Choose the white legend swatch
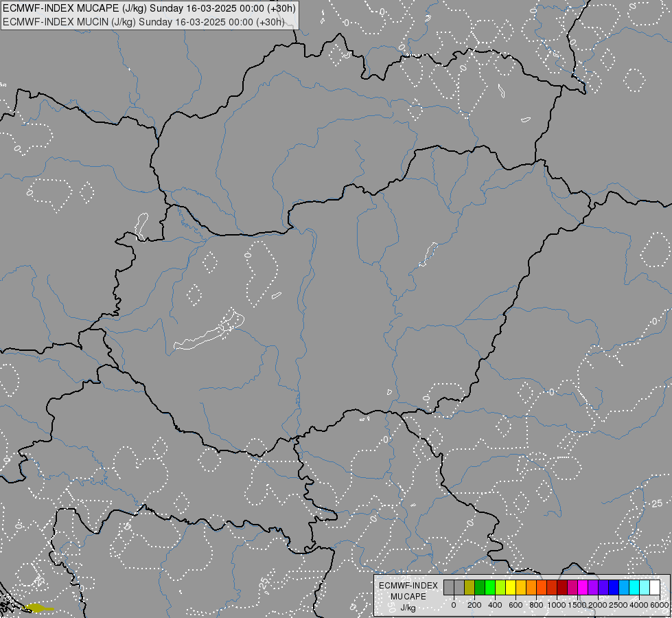672x618 pixels. 656,587
